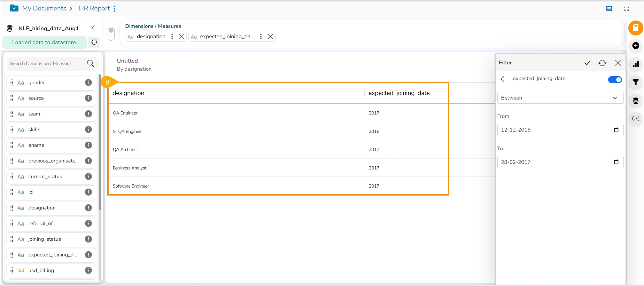The width and height of the screenshot is (644, 286).
Task: Refresh the datastore with the sync icon
Action: (94, 42)
